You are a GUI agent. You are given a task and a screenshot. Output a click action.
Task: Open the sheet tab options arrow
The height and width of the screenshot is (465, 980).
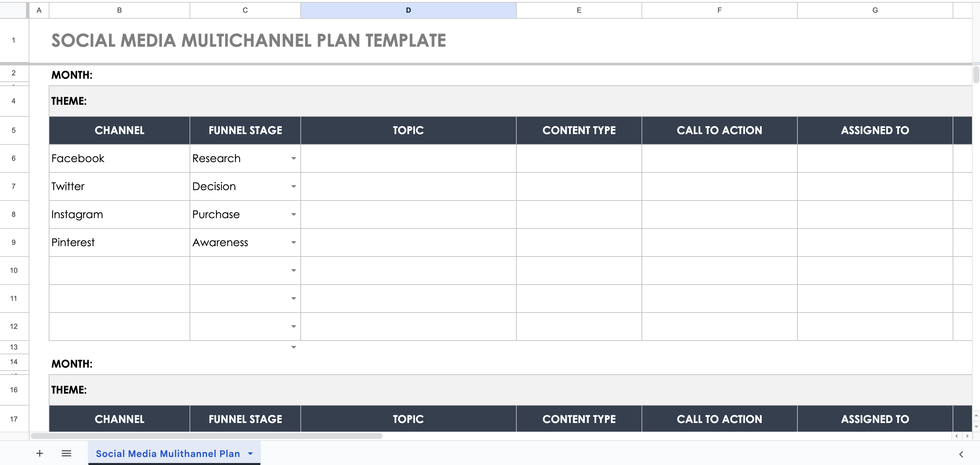tap(250, 454)
